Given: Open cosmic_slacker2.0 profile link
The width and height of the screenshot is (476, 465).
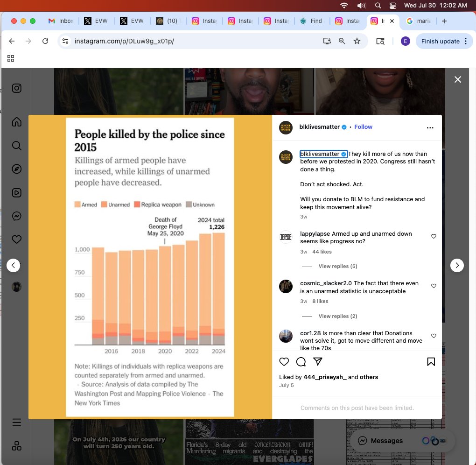Looking at the screenshot, I should 326,283.
